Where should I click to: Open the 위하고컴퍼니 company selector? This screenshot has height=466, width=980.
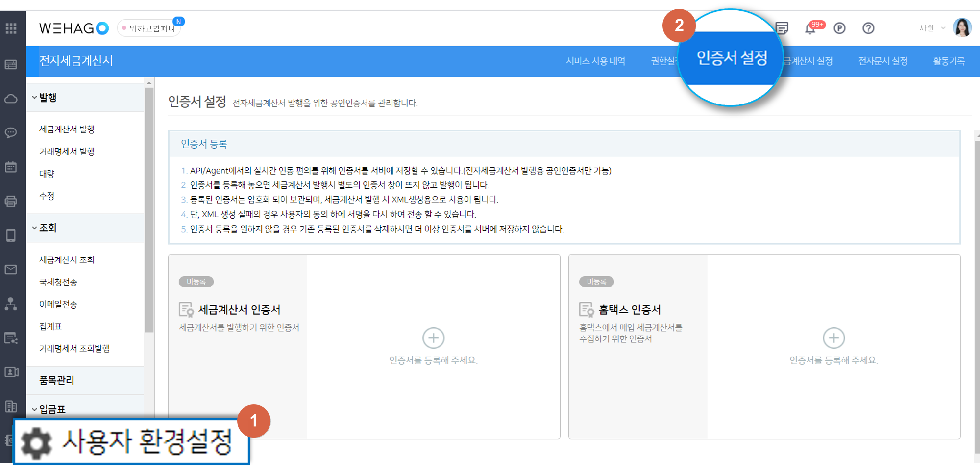coord(149,28)
